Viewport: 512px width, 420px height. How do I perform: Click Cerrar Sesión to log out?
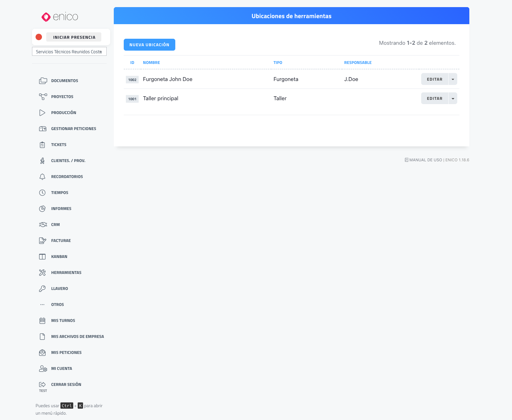[66, 384]
